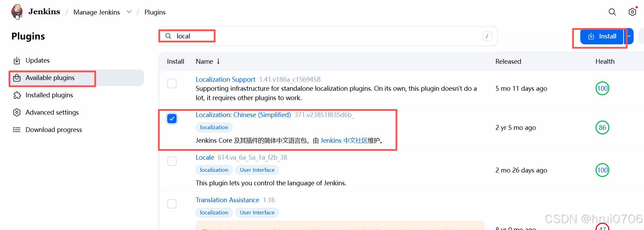Screen dimensions: 644x230
Task: Click the Health column header
Action: [x=605, y=61]
